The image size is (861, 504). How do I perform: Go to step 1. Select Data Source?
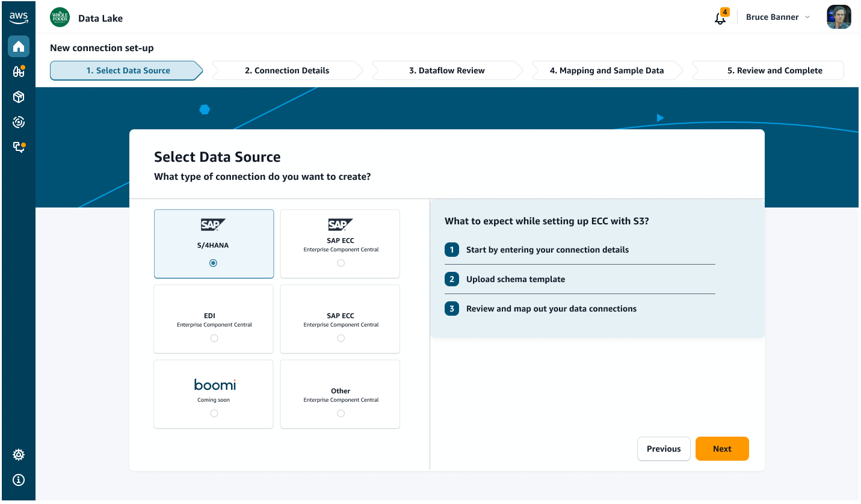pyautogui.click(x=126, y=70)
